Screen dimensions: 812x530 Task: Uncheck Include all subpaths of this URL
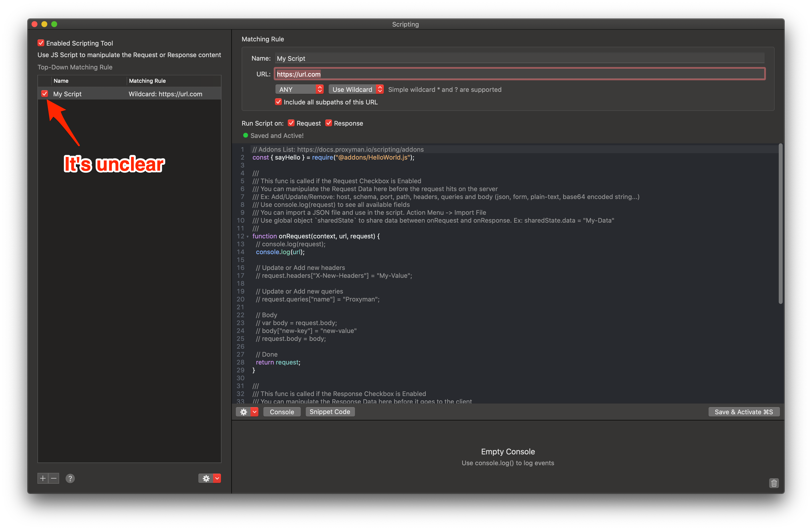[x=278, y=102]
